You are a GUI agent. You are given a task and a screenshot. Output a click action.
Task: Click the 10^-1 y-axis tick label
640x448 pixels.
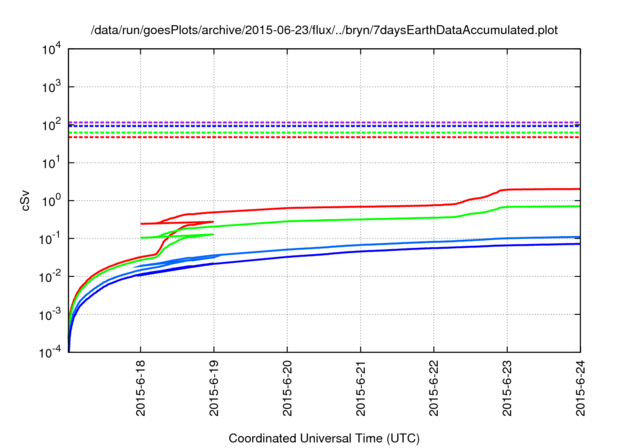(x=51, y=239)
